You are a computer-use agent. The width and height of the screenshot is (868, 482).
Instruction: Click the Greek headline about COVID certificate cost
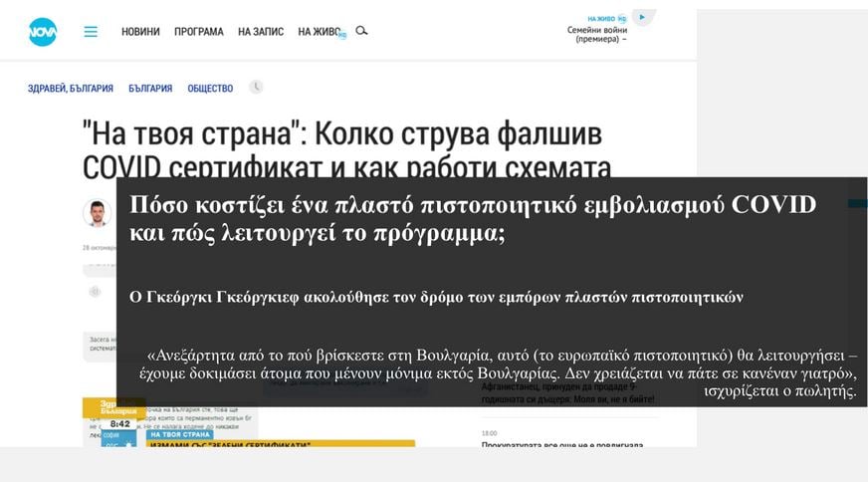point(473,218)
